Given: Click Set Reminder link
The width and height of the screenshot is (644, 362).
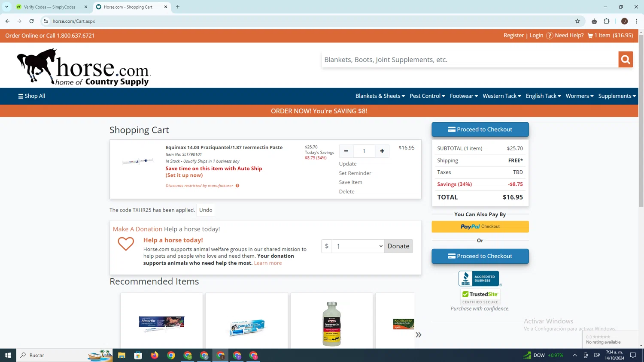Looking at the screenshot, I should click(355, 173).
